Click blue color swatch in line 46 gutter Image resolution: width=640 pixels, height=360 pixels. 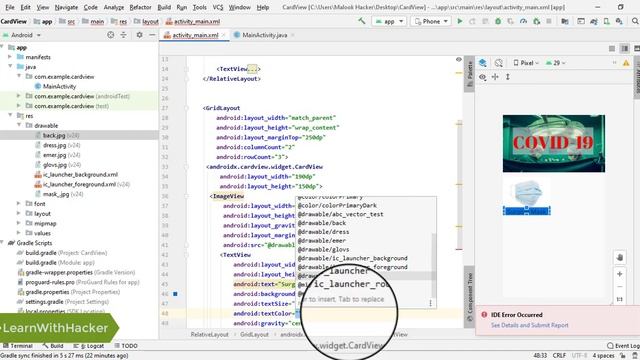[175, 293]
